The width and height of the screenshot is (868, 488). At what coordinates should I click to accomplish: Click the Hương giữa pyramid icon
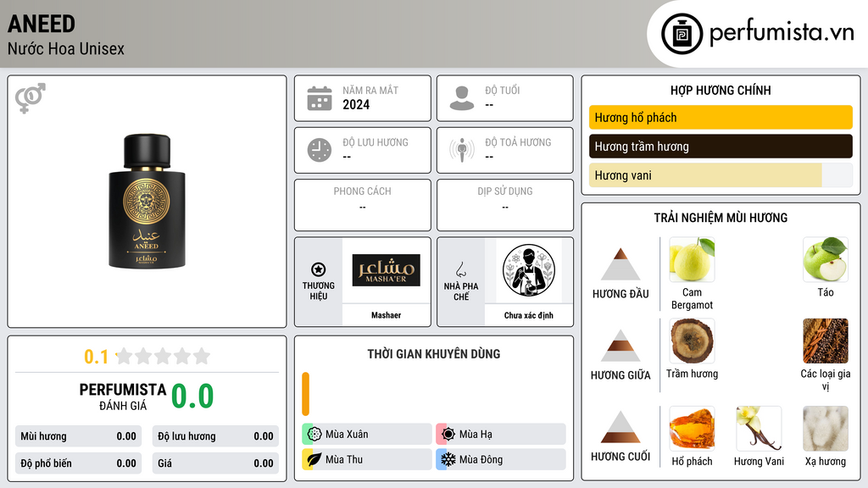pos(620,346)
